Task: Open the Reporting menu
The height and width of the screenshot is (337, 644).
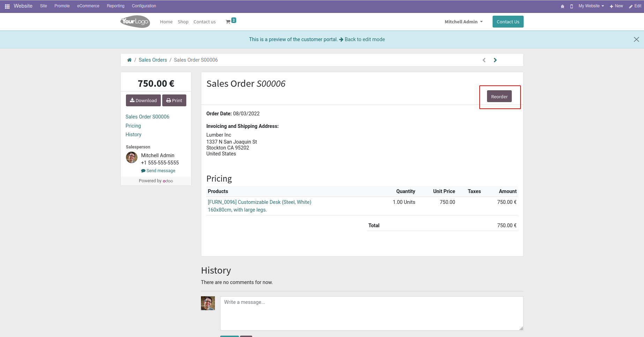Action: pos(115,6)
